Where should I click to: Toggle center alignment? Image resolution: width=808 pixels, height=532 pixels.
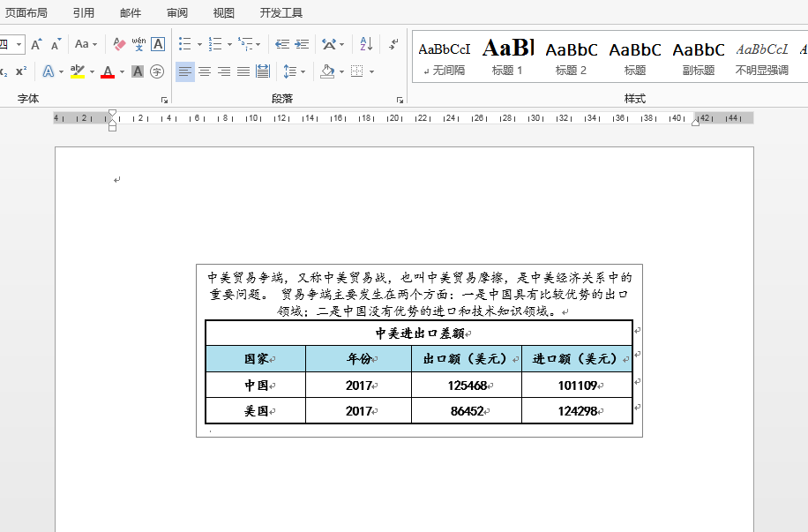point(205,71)
